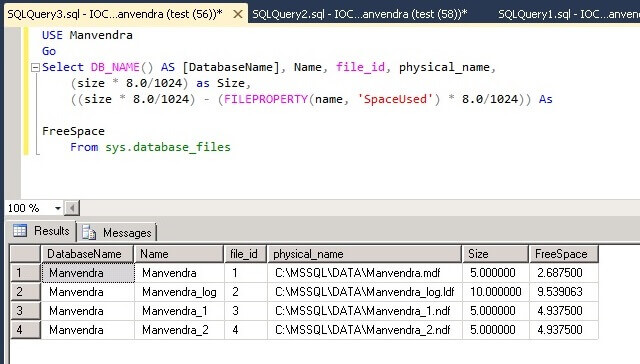Select the FreeSpace column header
The image size is (640, 364).
click(564, 254)
